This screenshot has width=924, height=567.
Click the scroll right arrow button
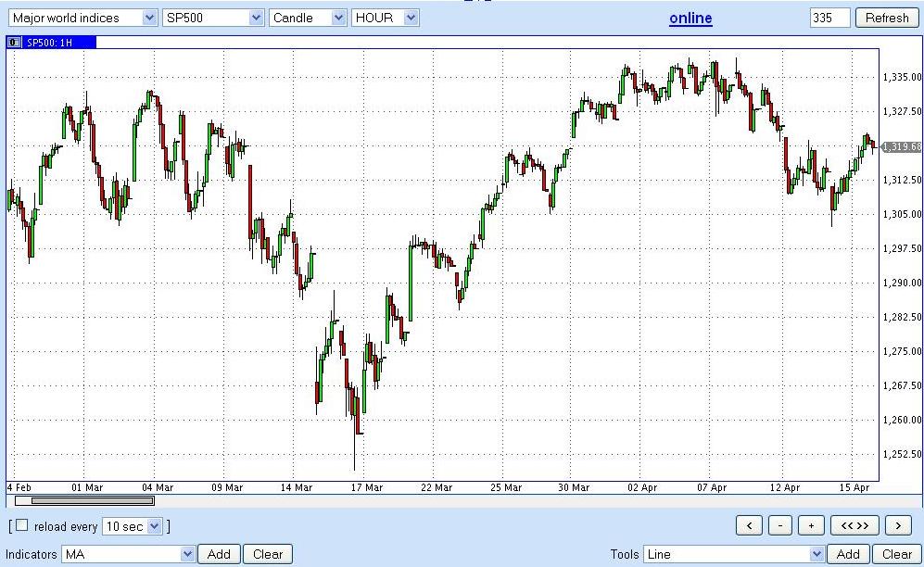(898, 525)
